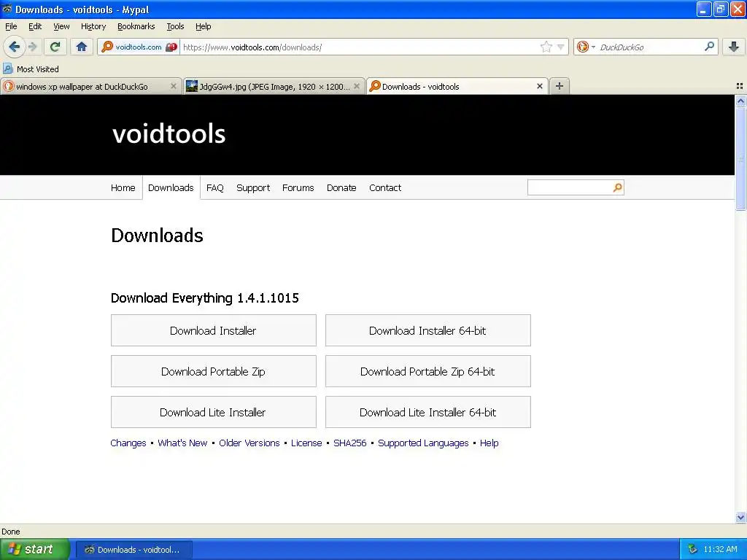Image resolution: width=747 pixels, height=560 pixels.
Task: Close the windows xp wallpaper tab
Action: pyautogui.click(x=174, y=86)
